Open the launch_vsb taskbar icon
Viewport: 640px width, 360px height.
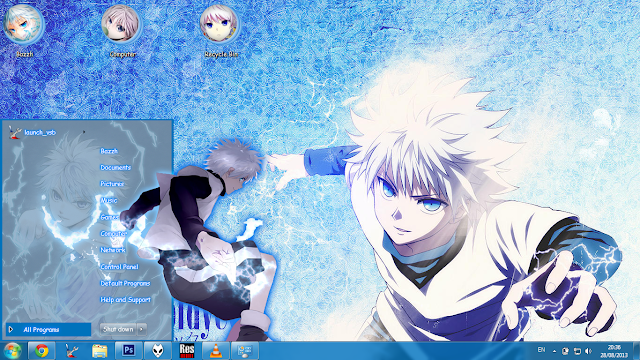tap(71, 351)
